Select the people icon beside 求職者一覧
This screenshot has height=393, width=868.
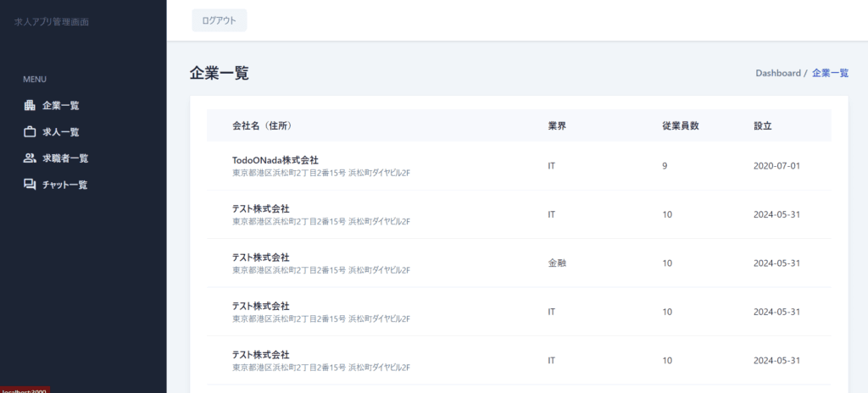pos(30,158)
